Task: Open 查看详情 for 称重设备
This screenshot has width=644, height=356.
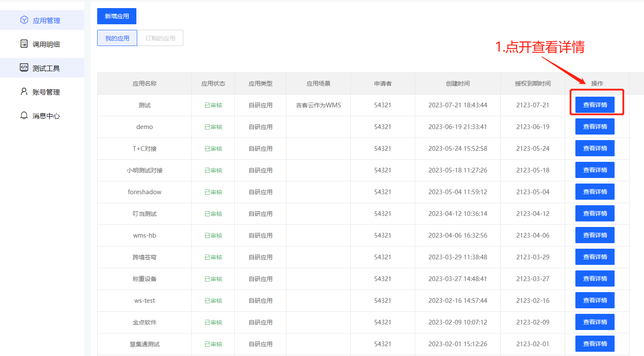Action: [x=595, y=278]
